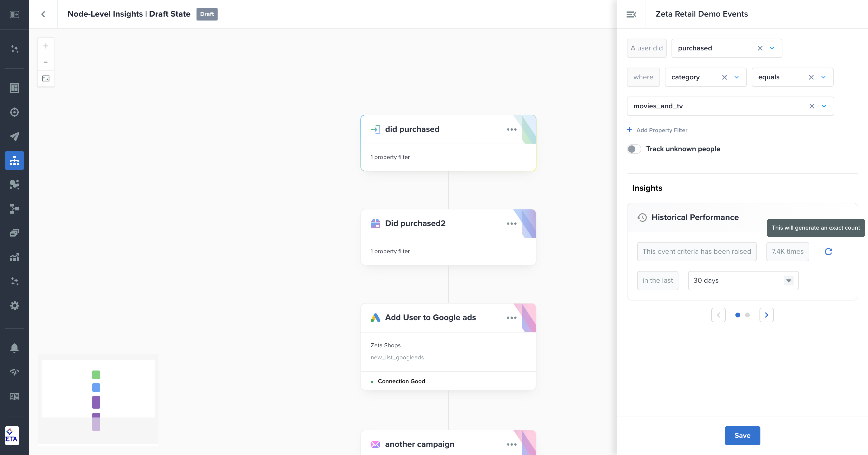Open the settings gear in the sidebar
This screenshot has height=455, width=868.
point(14,306)
